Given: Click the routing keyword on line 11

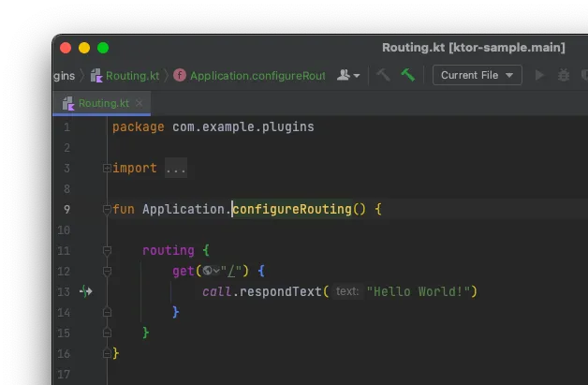Looking at the screenshot, I should (169, 250).
